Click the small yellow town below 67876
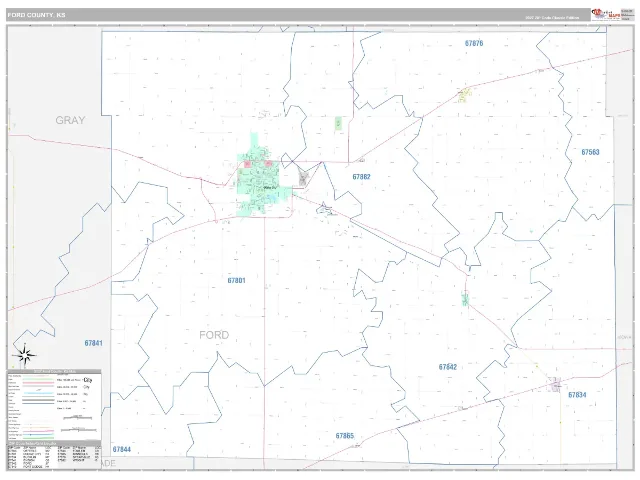 [464, 95]
